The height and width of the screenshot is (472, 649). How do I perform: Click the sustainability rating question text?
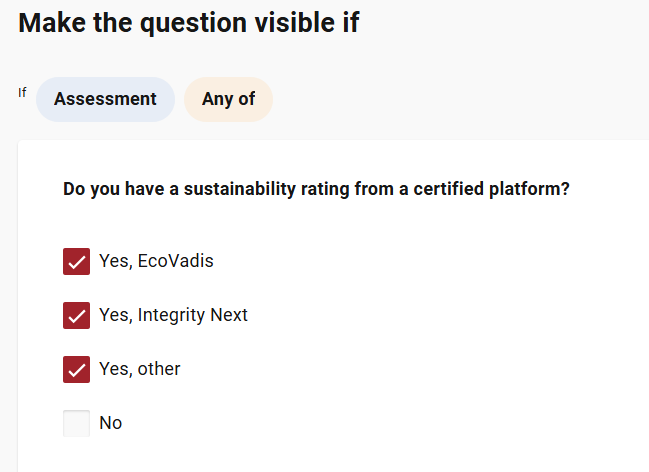click(x=316, y=188)
